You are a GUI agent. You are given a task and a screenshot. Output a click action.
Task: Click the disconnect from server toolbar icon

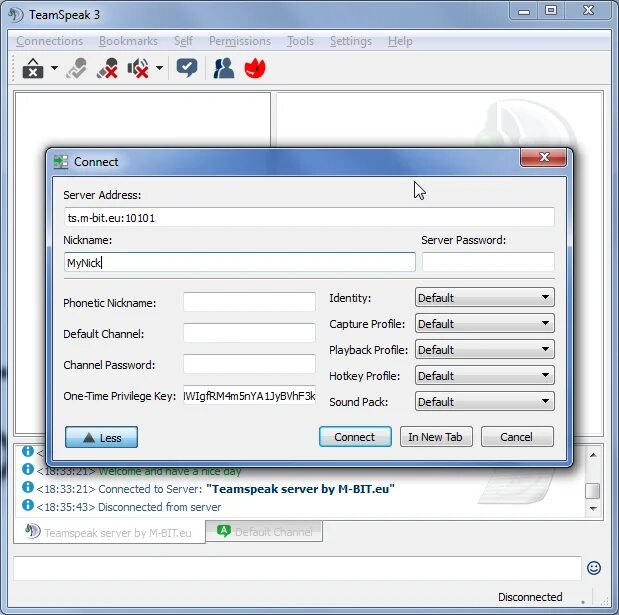point(33,69)
